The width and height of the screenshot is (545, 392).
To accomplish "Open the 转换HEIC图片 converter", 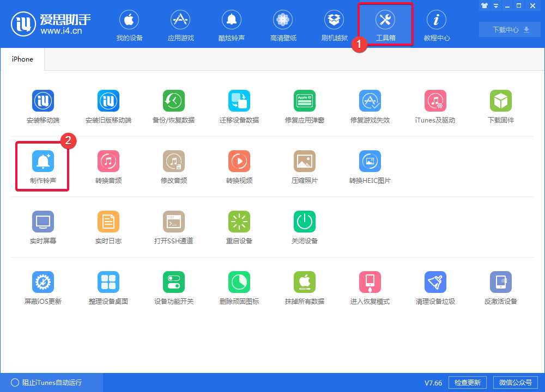I will pyautogui.click(x=370, y=161).
